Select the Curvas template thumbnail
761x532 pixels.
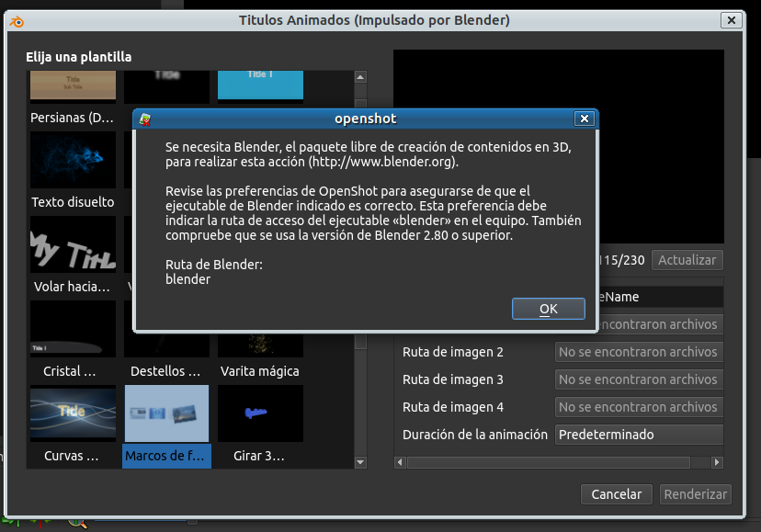(x=73, y=413)
